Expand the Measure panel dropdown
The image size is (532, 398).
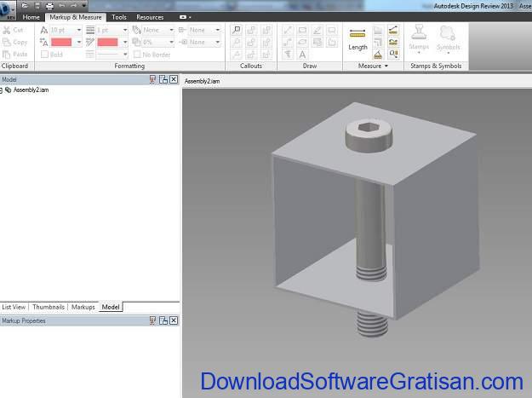pos(373,66)
